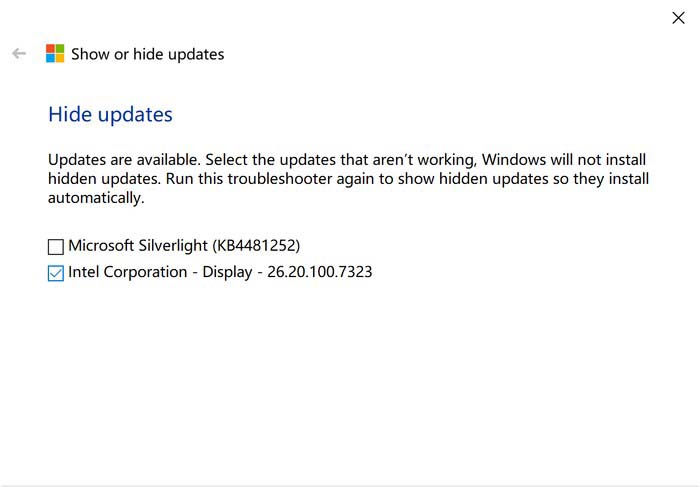Check the Microsoft Silverlight (KB4481252) checkbox

(56, 246)
